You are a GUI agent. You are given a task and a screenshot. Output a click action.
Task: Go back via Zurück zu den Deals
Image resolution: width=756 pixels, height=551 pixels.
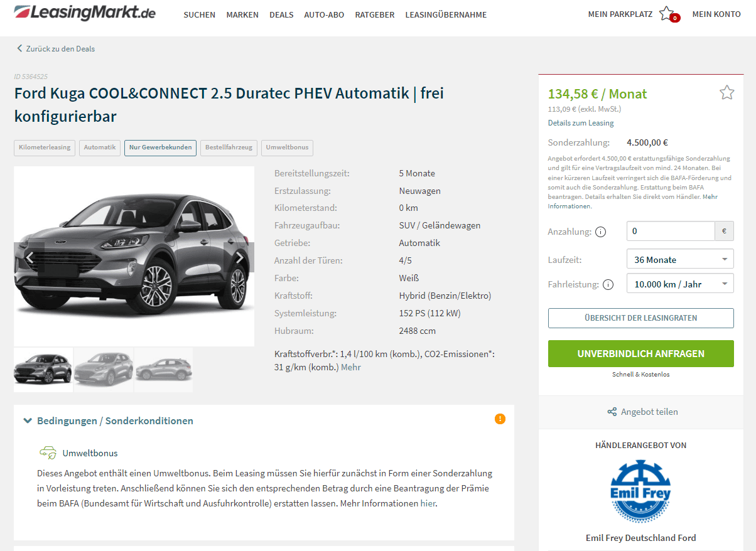pos(56,48)
